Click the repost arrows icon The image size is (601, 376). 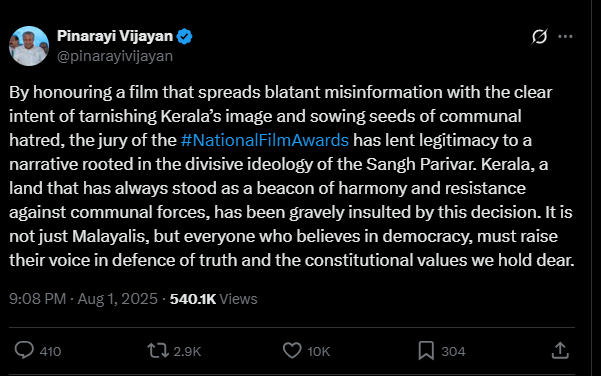point(158,350)
